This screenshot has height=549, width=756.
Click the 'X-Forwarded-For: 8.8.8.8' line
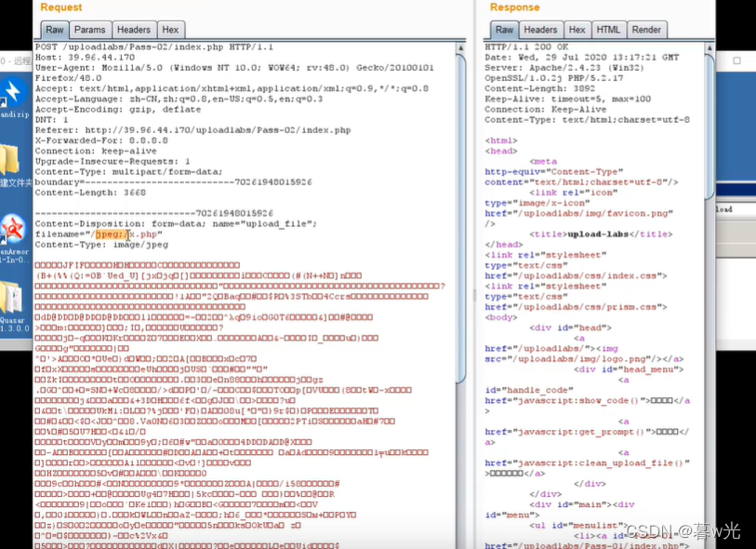tap(101, 141)
